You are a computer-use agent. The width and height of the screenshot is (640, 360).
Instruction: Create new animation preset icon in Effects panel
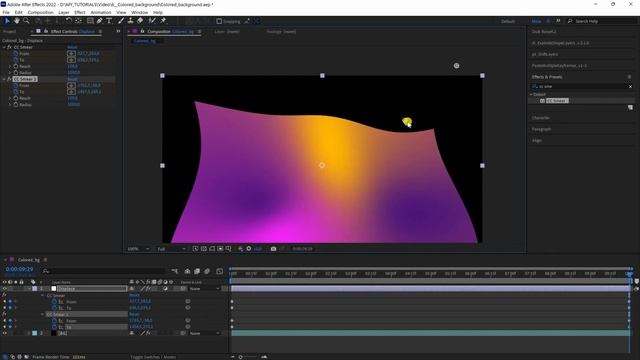click(x=630, y=107)
